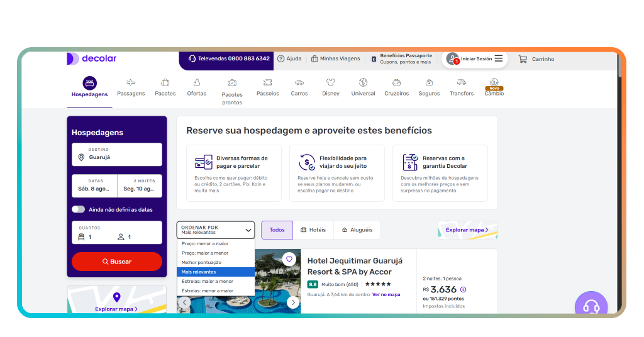This screenshot has height=337, width=644.
Task: Open the Disney mouse-ears icon
Action: 331,82
